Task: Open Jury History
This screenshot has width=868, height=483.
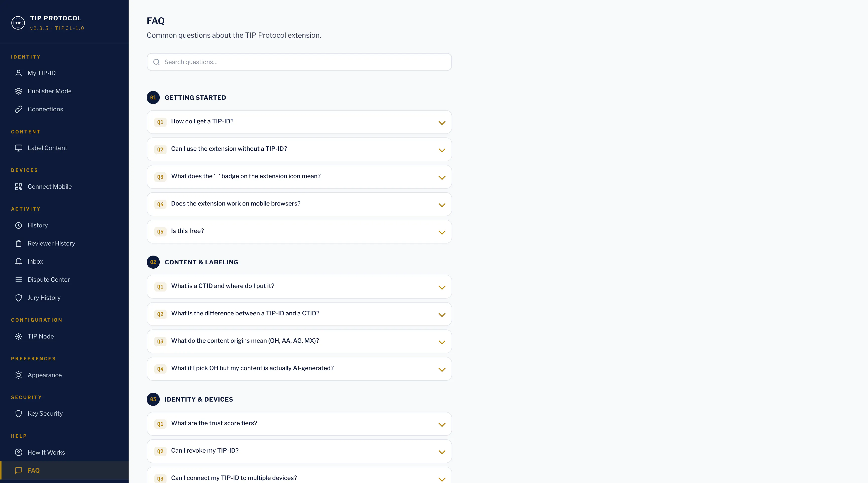Action: 64,298
